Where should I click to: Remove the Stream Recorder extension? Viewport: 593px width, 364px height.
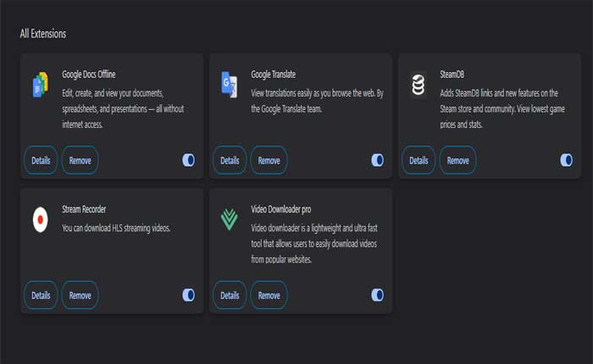80,295
